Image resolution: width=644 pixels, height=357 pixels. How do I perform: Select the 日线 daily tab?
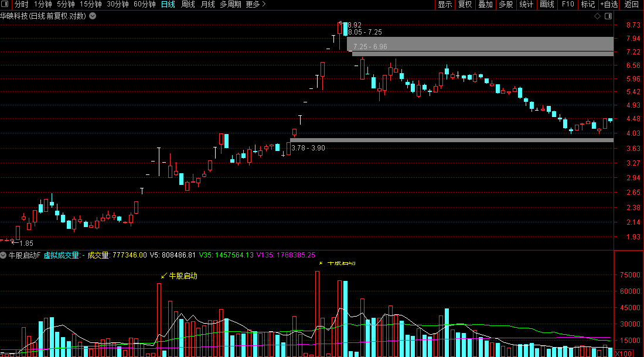[168, 5]
